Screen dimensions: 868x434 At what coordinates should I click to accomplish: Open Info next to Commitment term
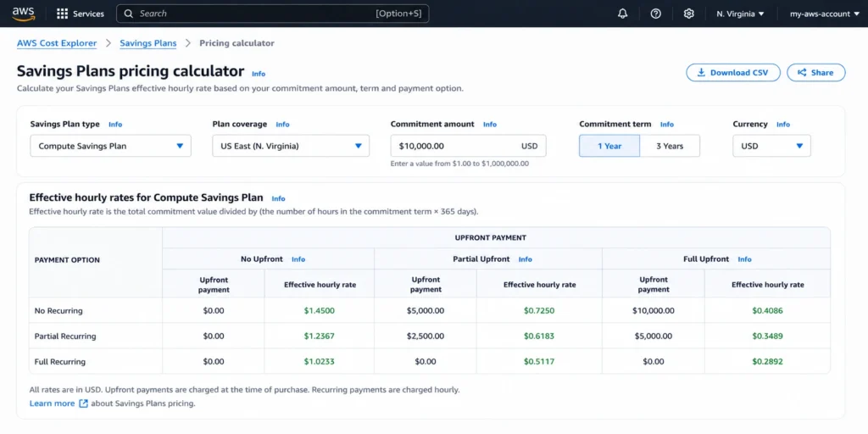point(667,125)
